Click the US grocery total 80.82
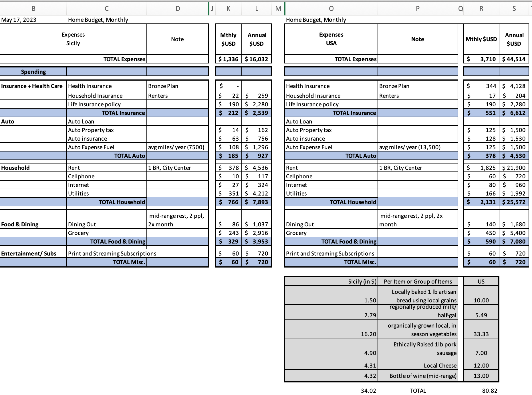Image resolution: width=532 pixels, height=395 pixels. 489,391
